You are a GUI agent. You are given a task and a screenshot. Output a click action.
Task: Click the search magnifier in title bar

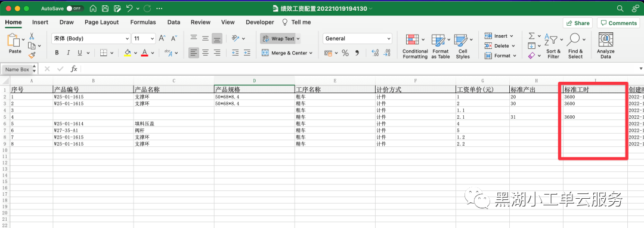point(620,8)
